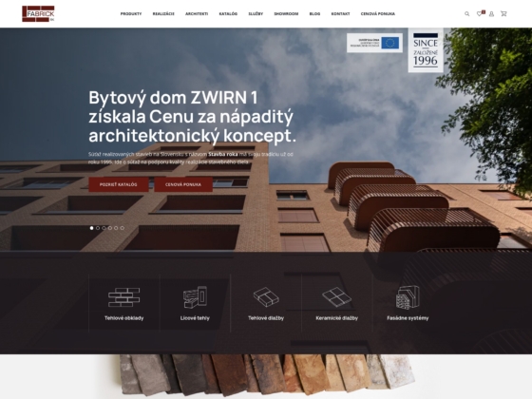
Task: Click the red Cenová ponuka hero button
Action: click(x=183, y=184)
